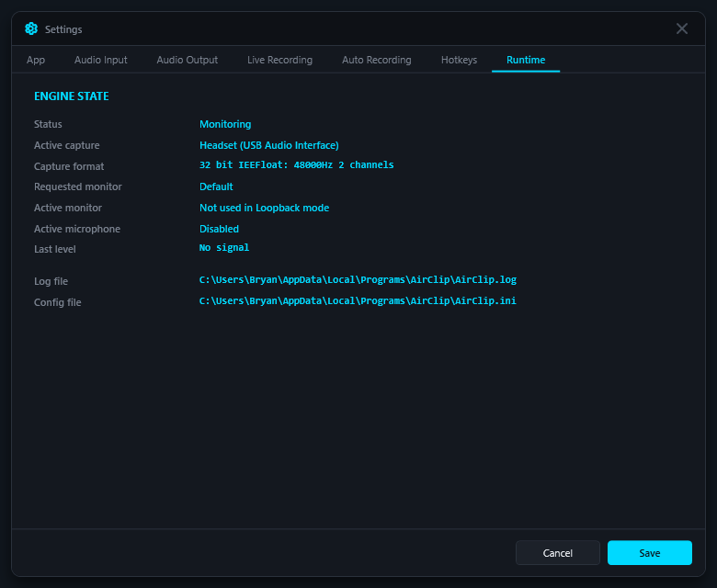The width and height of the screenshot is (717, 588).
Task: Select the Runtime tab
Action: point(526,60)
